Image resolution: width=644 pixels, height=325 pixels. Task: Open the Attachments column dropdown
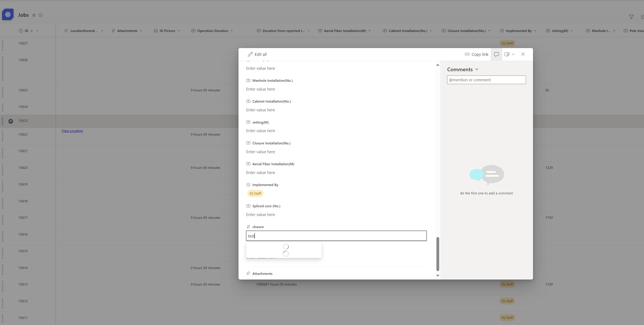(x=141, y=31)
